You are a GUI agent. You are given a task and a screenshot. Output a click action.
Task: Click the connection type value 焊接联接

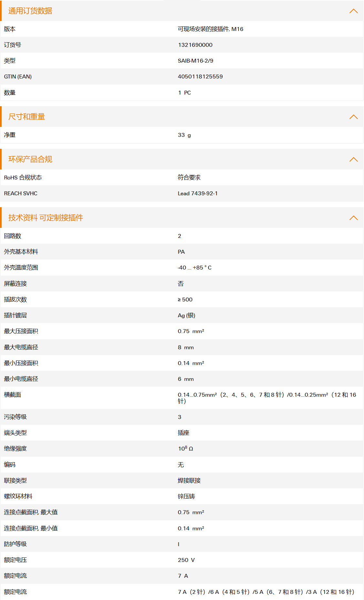click(189, 481)
